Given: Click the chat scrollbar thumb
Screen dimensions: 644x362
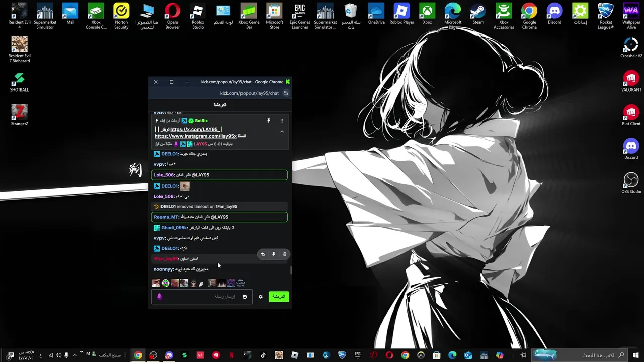Looking at the screenshot, I should point(291,270).
